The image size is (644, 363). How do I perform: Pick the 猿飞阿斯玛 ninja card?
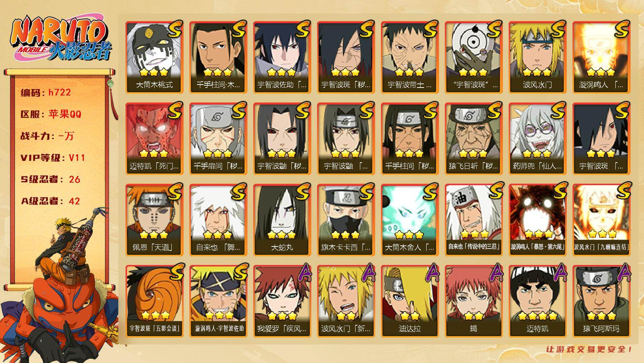coord(601,301)
